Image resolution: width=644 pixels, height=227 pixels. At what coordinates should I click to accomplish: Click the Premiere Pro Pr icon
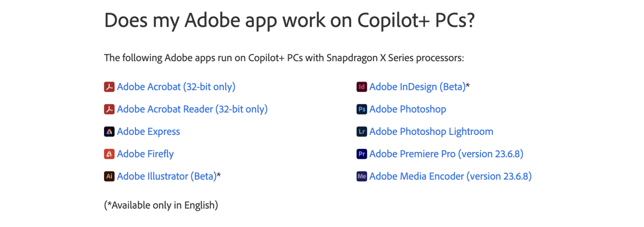coord(362,154)
